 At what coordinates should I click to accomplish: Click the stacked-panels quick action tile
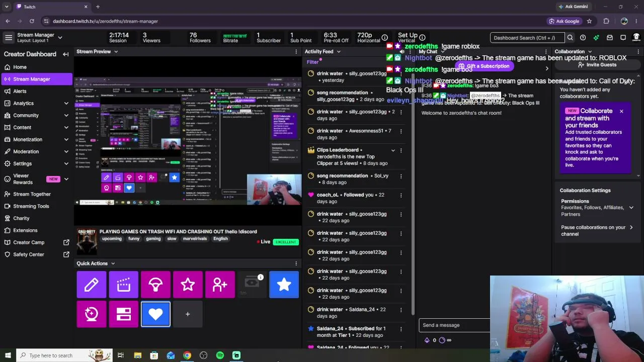(x=124, y=314)
